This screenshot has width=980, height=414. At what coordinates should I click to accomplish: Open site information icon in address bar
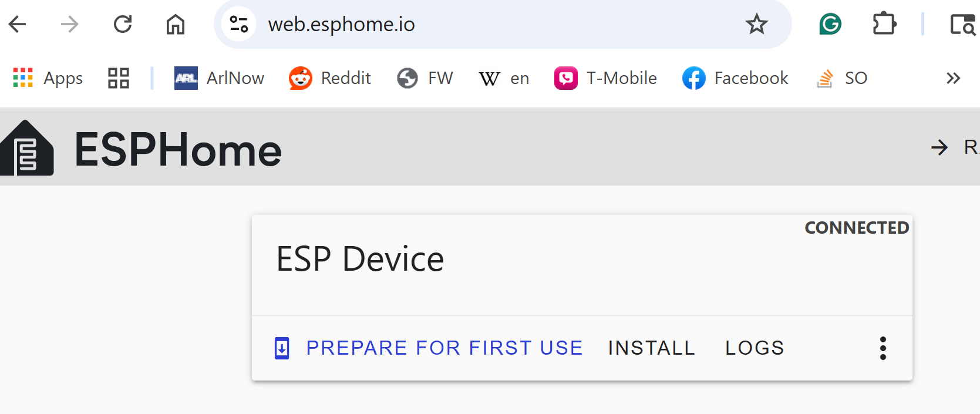pyautogui.click(x=238, y=24)
